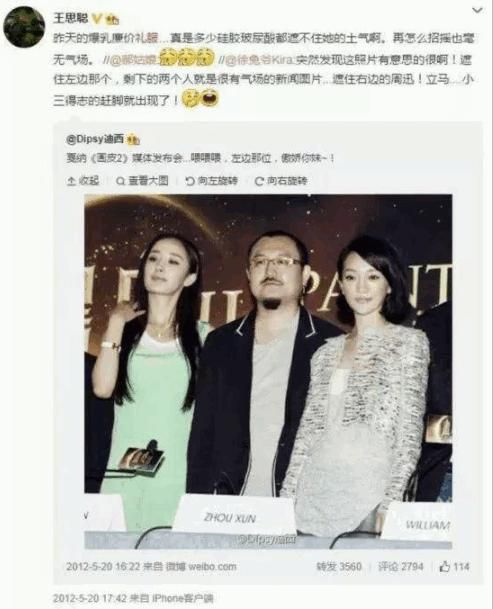Click the magnifier icon for 查看大图
The image size is (493, 609).
coord(121,181)
